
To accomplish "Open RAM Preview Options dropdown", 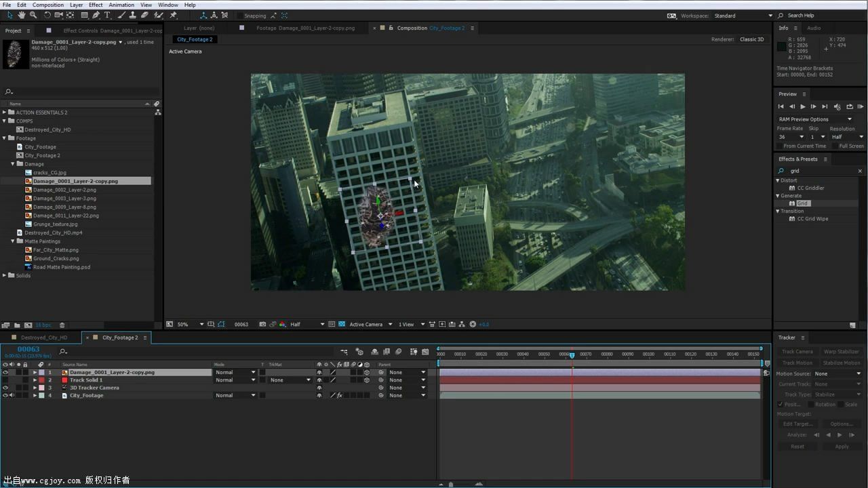I will [x=815, y=119].
